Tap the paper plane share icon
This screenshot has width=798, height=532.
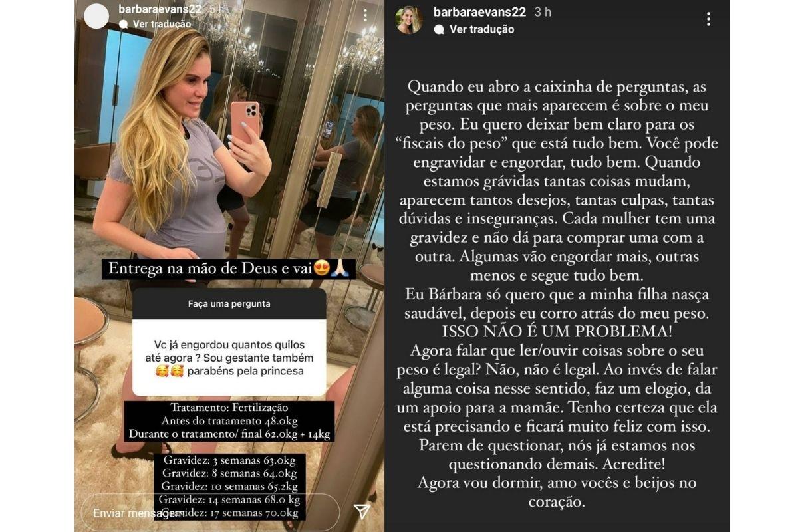coord(362,511)
